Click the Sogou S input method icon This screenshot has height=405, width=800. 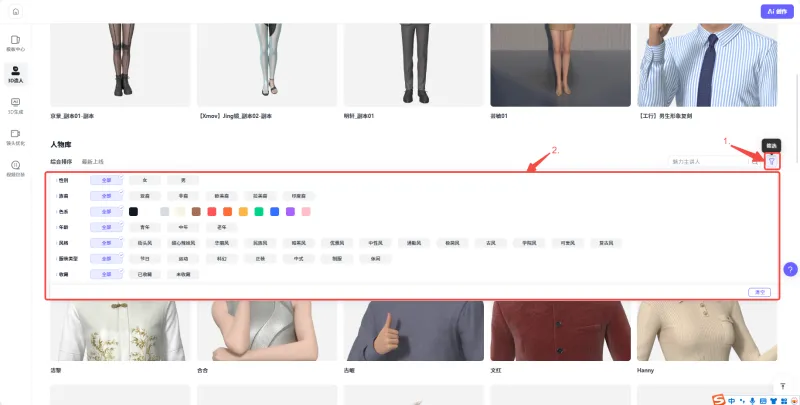pos(719,400)
